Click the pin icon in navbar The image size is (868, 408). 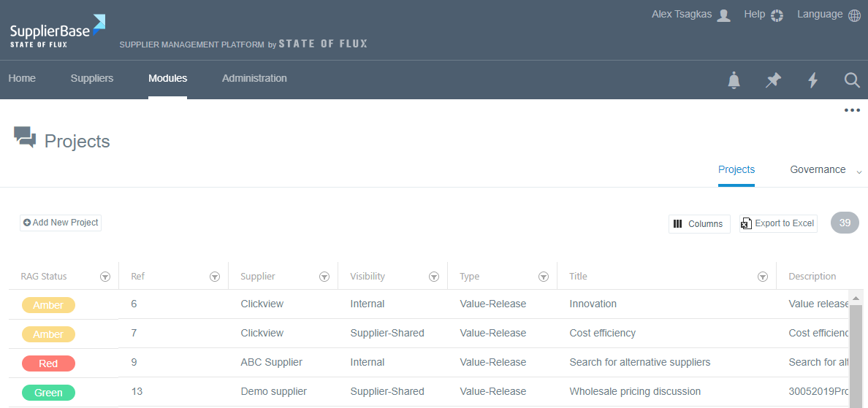point(773,80)
